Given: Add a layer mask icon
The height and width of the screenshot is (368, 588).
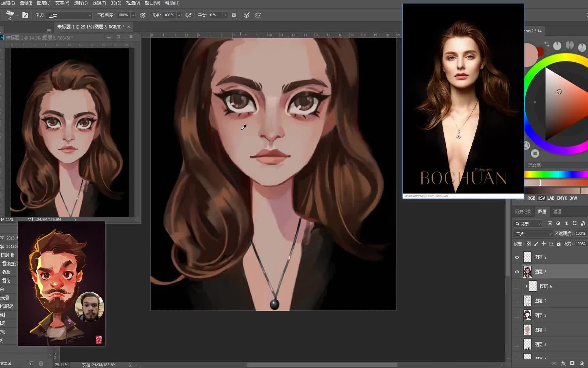Looking at the screenshot, I should click(572, 363).
